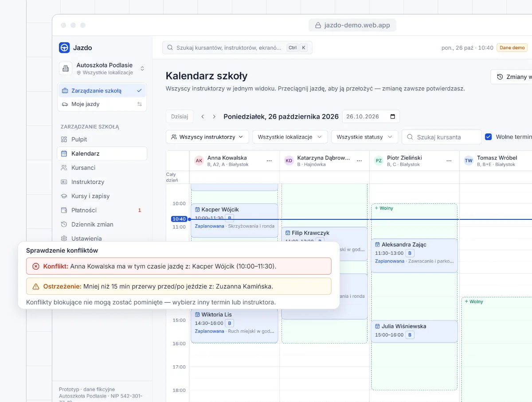Viewport: 532px width, 402px height.
Task: Expand Wszystkie lokalizacje filter
Action: pyautogui.click(x=290, y=137)
